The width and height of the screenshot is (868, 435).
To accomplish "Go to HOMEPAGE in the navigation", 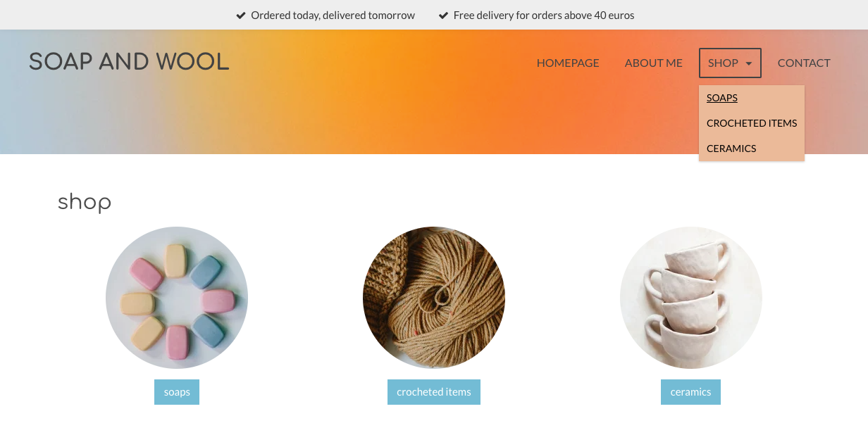I will 568,63.
